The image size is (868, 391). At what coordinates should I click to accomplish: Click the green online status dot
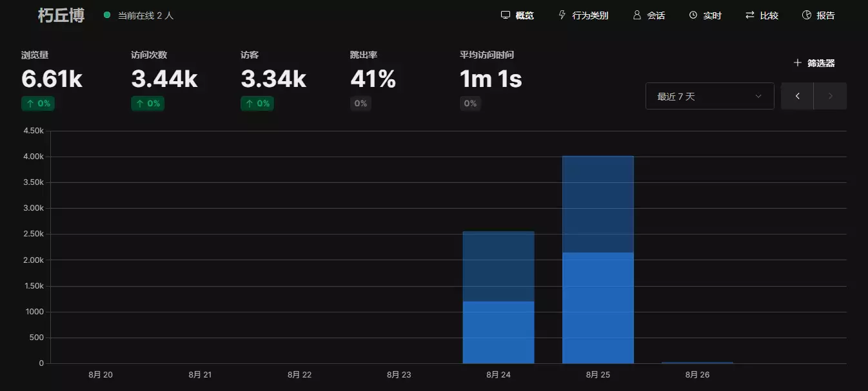point(107,15)
